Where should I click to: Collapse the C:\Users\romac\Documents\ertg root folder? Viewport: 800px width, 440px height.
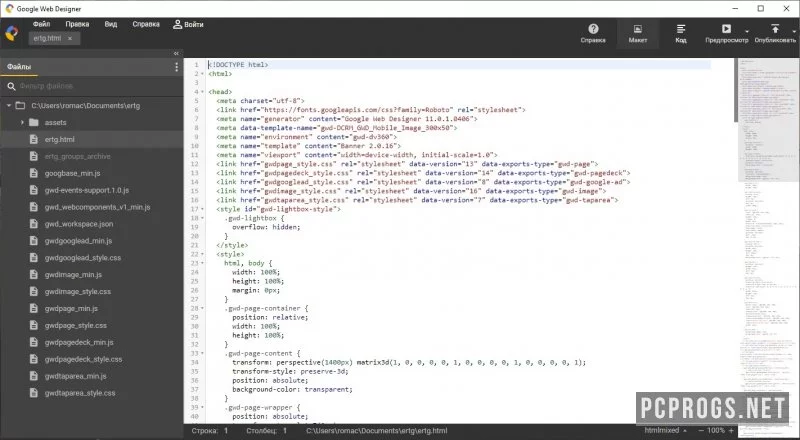pos(9,106)
